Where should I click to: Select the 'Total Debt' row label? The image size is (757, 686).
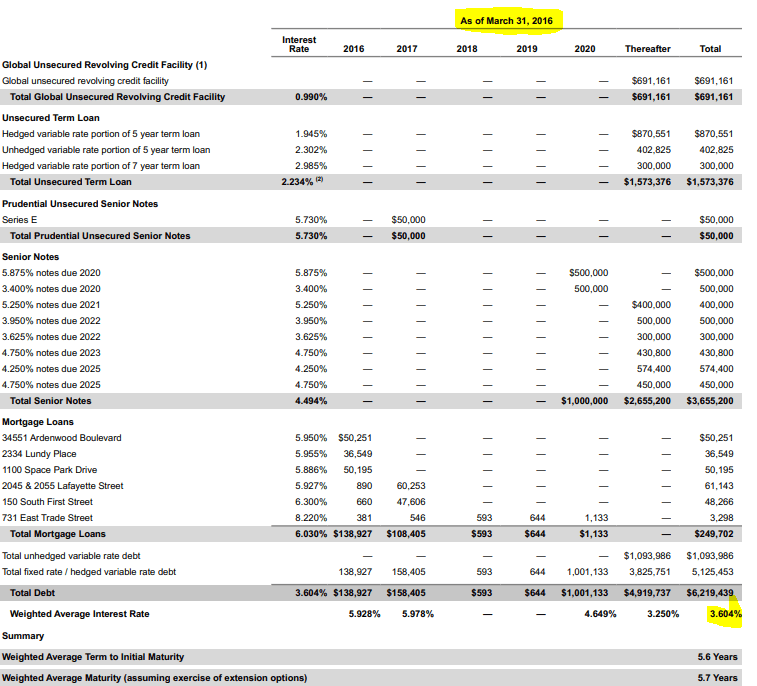point(32,593)
